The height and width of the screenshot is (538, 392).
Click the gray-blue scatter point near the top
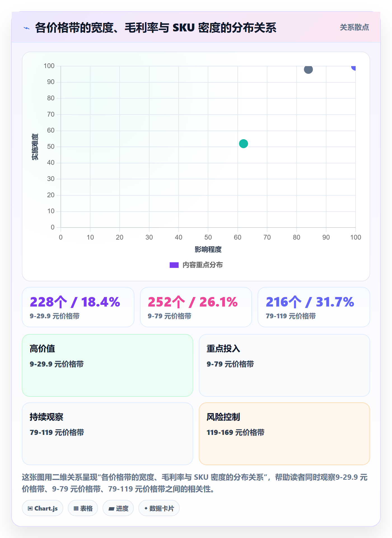pyautogui.click(x=308, y=69)
